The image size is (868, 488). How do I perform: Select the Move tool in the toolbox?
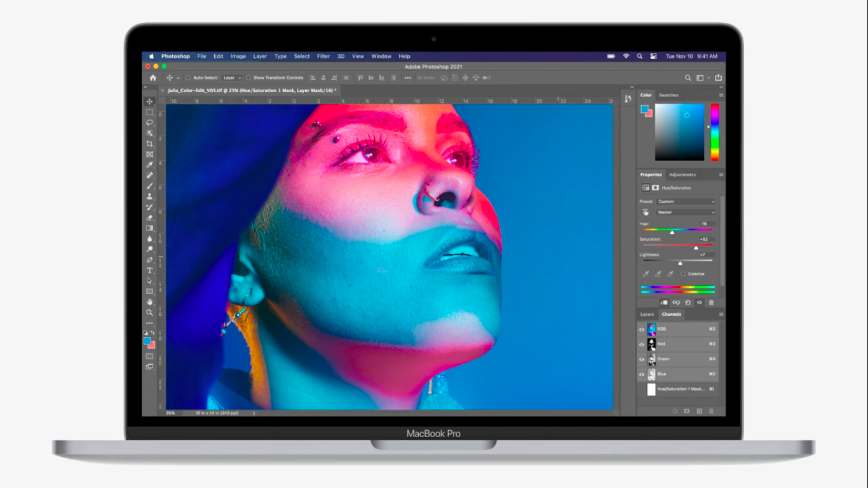[x=150, y=102]
